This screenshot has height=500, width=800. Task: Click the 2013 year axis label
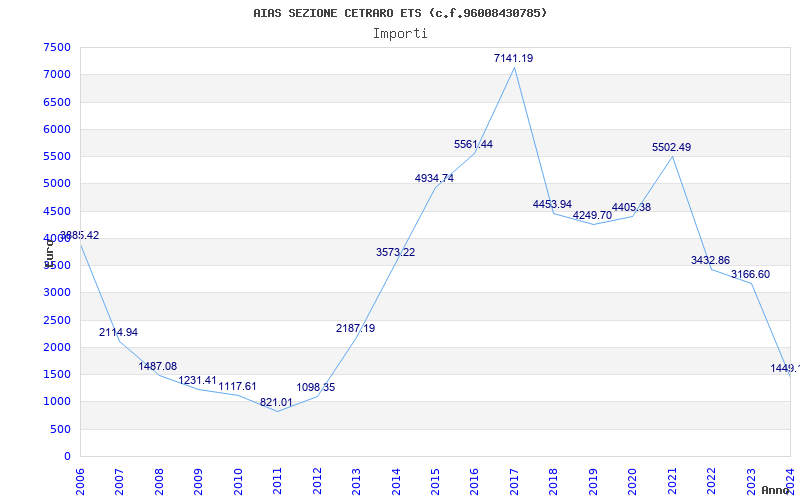[356, 482]
